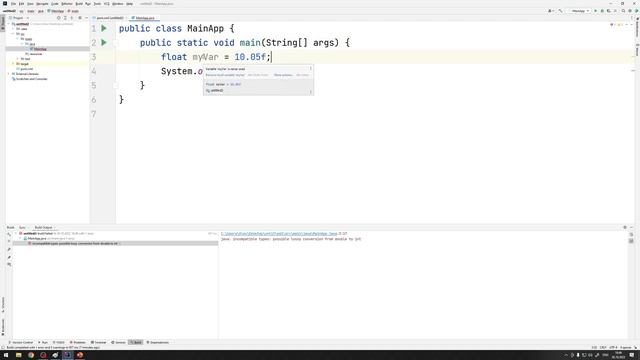The image size is (640, 360).
Task: Open IntelliJ IDEA from the Windows taskbar
Action: 68,355
